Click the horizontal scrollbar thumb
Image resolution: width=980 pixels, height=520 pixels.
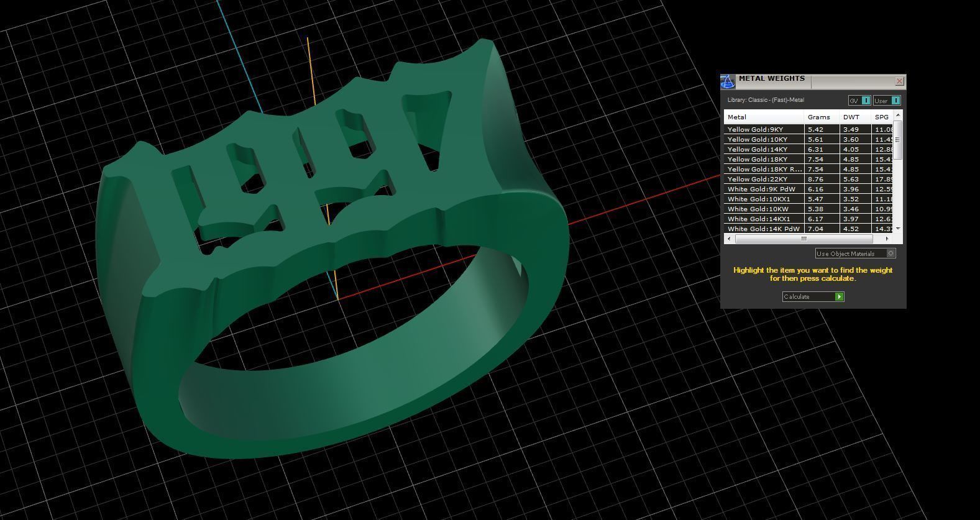pos(804,239)
